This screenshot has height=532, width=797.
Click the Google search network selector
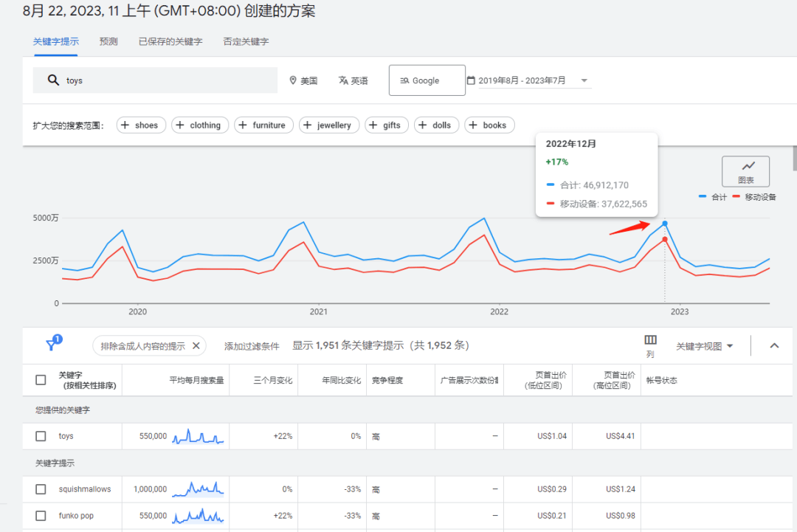[x=427, y=80]
